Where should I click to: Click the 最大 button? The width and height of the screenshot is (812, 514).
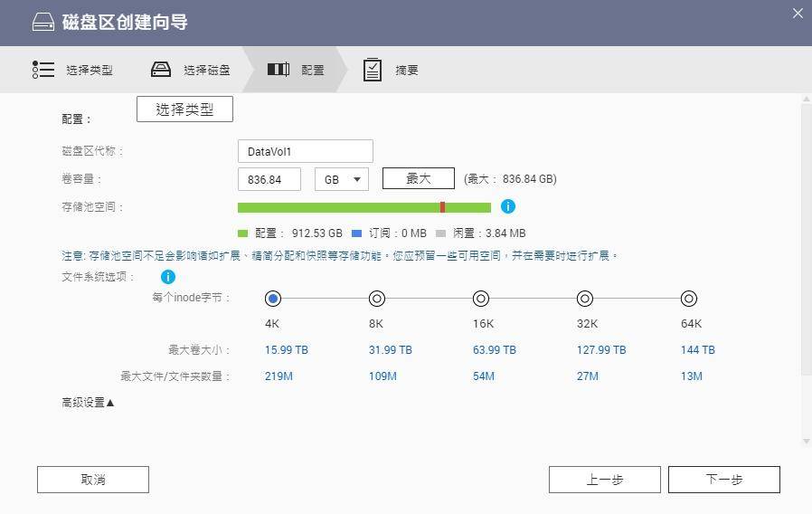(419, 179)
